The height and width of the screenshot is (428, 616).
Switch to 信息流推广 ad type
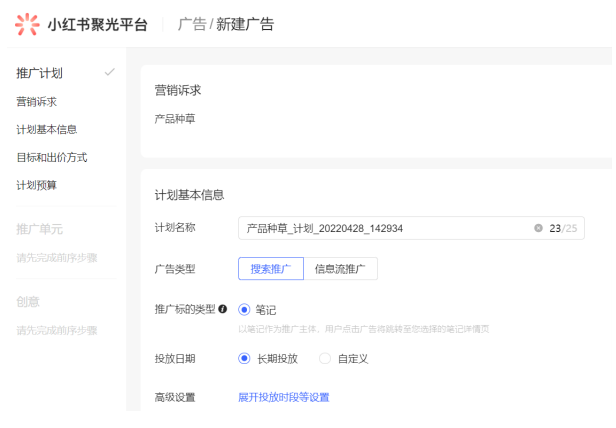click(x=341, y=269)
